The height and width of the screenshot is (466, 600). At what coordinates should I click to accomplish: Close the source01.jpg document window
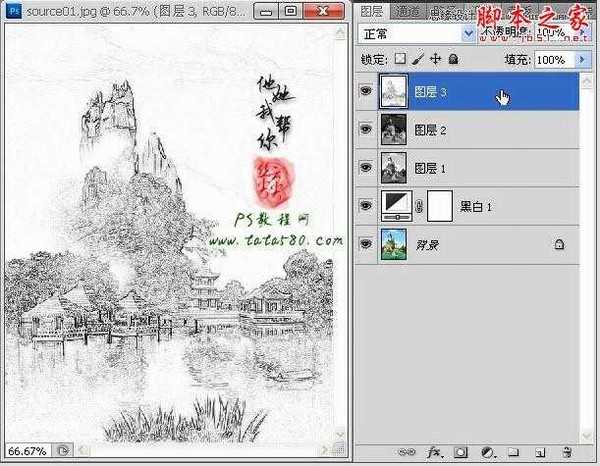click(323, 11)
